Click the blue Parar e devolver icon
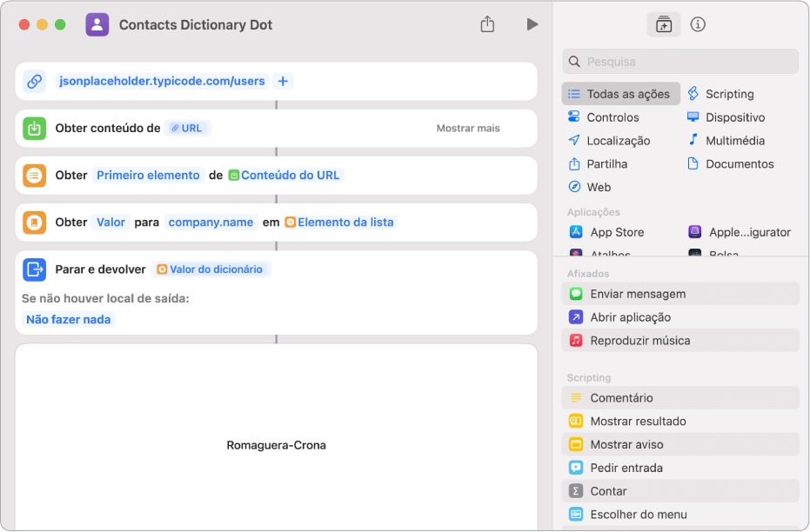Image resolution: width=810 pixels, height=532 pixels. [x=34, y=269]
